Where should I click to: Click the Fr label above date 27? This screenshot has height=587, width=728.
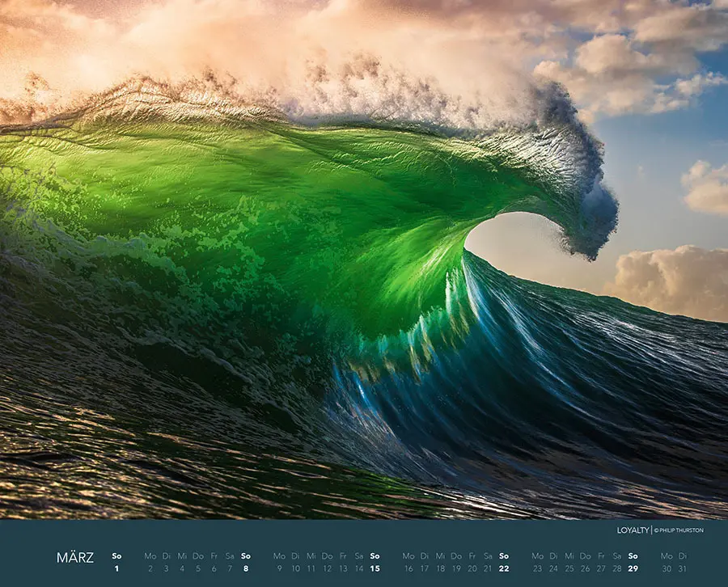601,556
